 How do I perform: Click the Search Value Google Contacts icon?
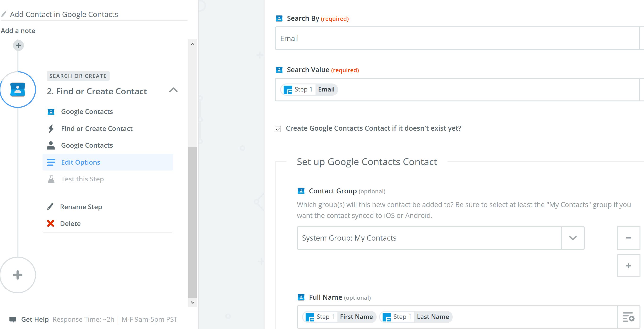click(x=279, y=70)
